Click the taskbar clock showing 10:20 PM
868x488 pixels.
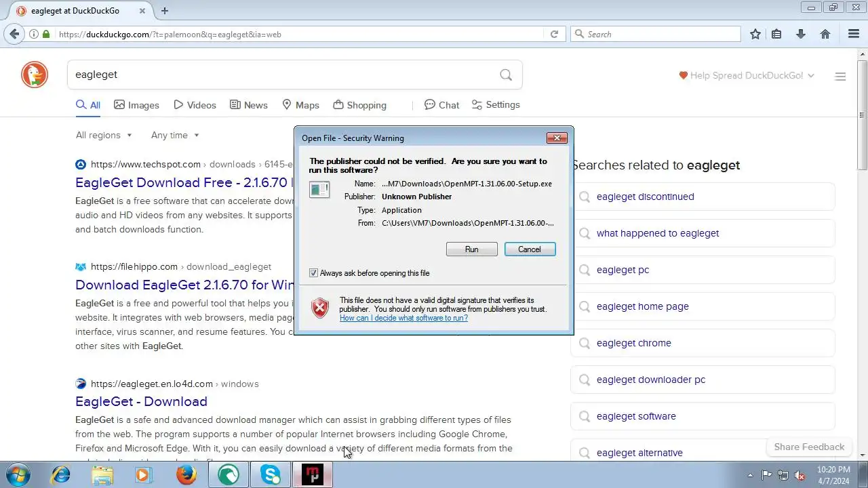[x=833, y=474]
